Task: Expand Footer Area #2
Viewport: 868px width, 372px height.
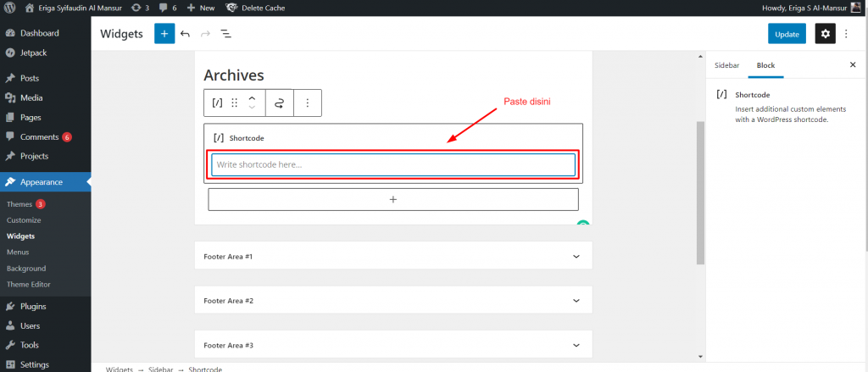Action: coord(393,301)
